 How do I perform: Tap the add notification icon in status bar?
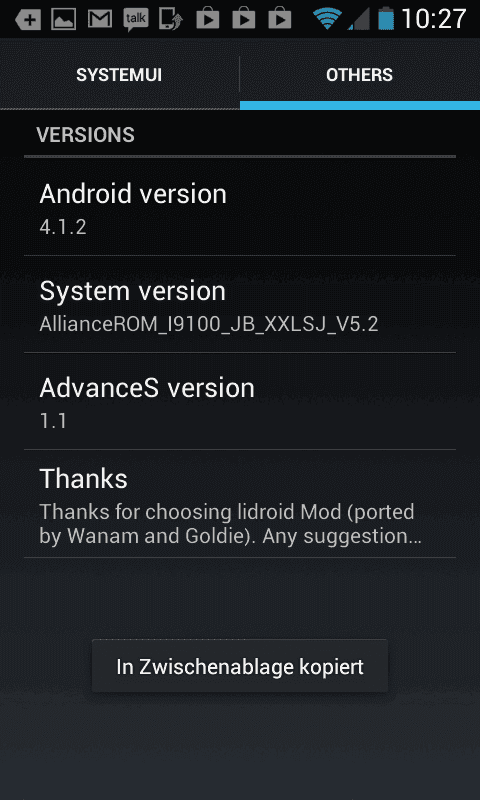tap(28, 19)
